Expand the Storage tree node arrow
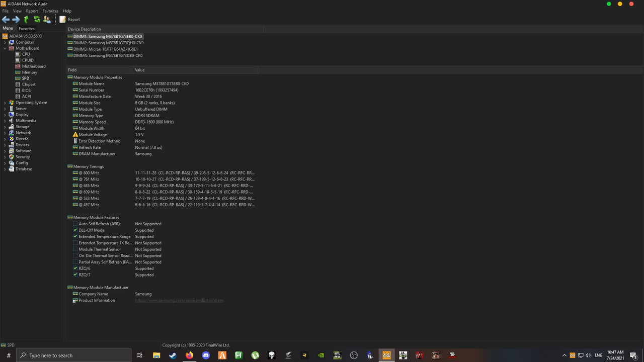This screenshot has height=362, width=644. (5, 127)
